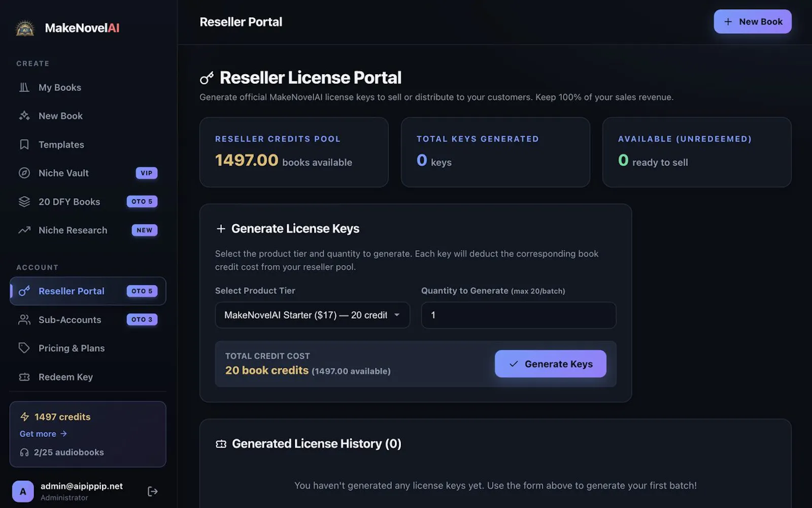Click the OTO 5 badge on 20 DFY Books
This screenshot has width=812, height=508.
142,202
